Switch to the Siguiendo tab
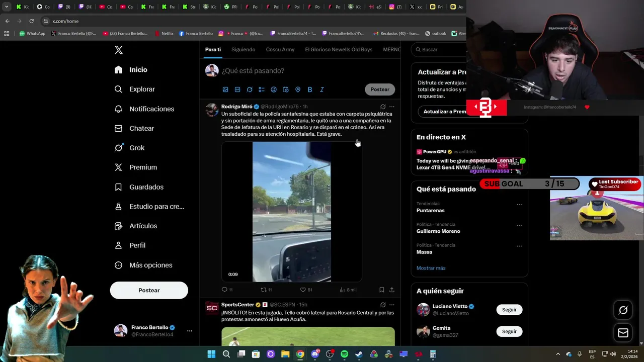This screenshot has width=644, height=362. point(243,50)
